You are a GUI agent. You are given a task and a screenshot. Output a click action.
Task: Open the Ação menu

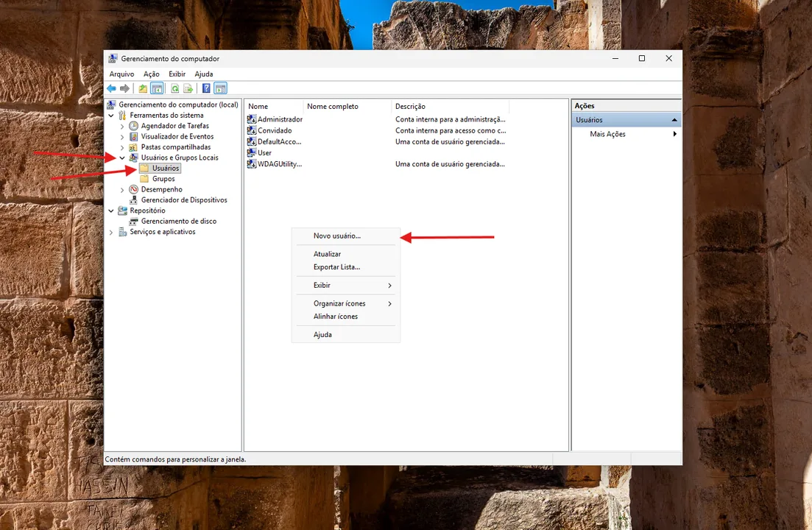pos(151,74)
